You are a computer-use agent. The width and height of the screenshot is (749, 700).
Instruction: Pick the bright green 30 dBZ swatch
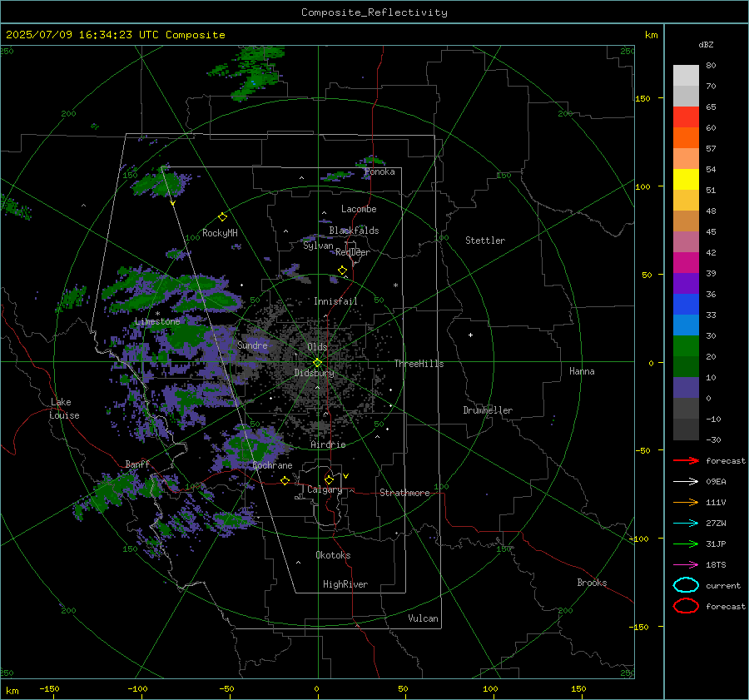pos(686,346)
